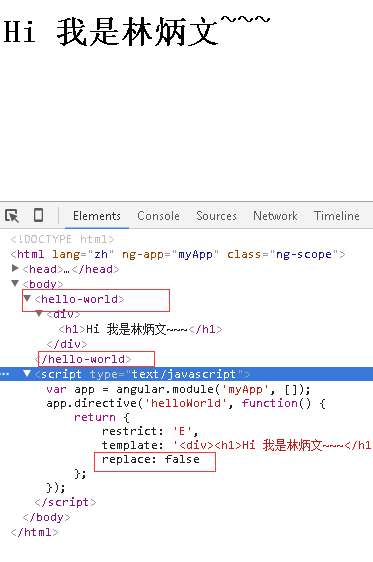Click the <div> opening tag text
The width and height of the screenshot is (373, 562).
pos(63,314)
